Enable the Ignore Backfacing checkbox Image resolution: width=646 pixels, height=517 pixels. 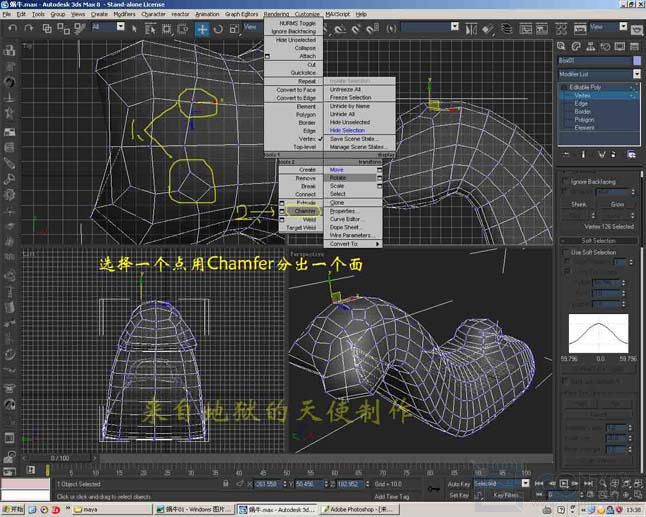point(566,181)
